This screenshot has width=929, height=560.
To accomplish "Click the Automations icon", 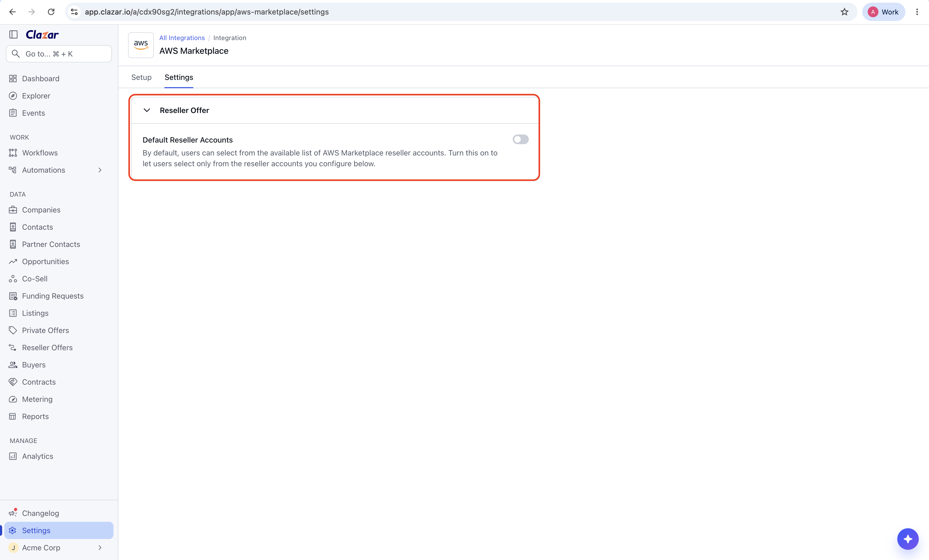I will (x=13, y=170).
